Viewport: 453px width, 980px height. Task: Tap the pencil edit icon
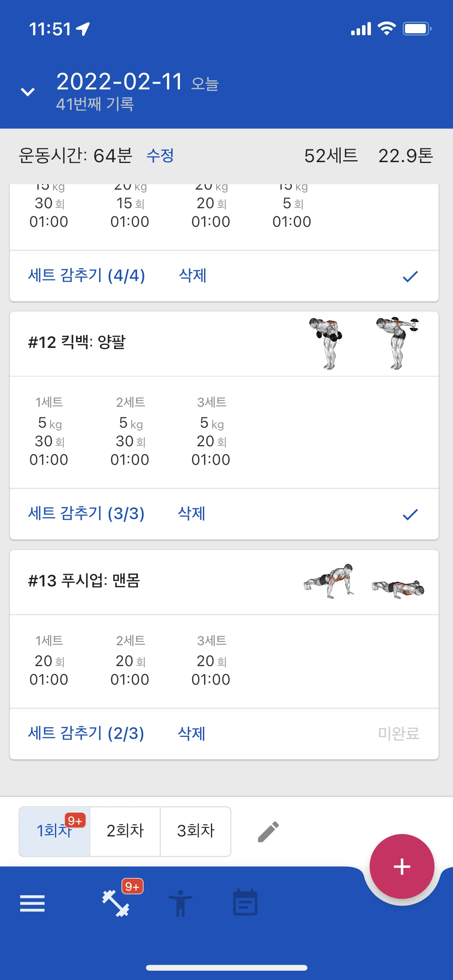268,831
